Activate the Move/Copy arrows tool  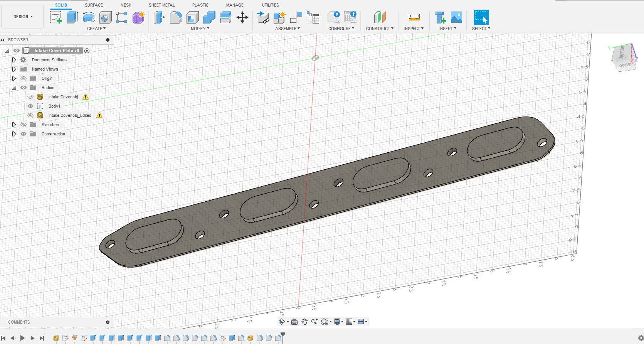pos(242,17)
